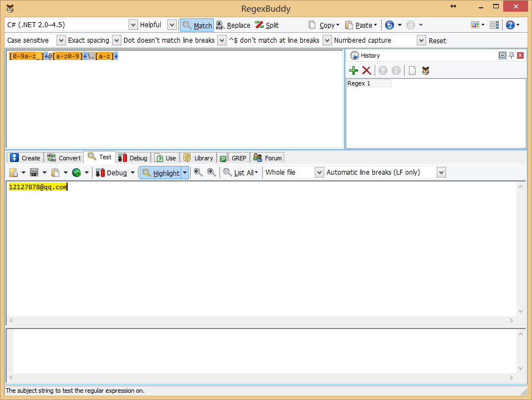Click inside the regular expression editor

tap(175, 99)
